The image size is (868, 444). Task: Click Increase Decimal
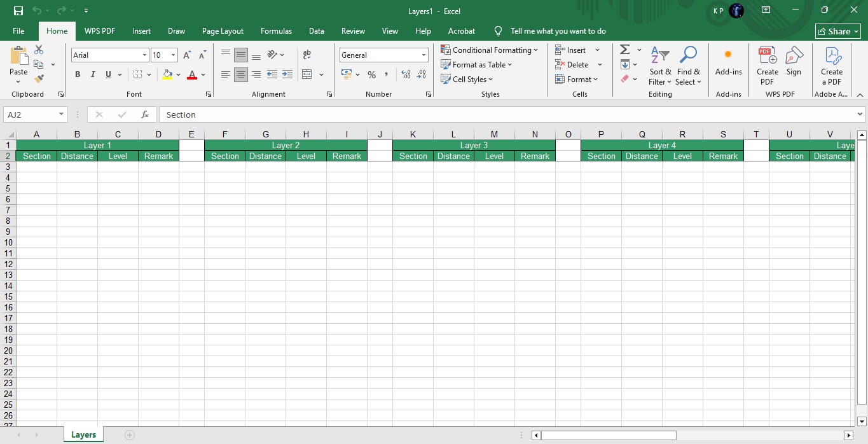(406, 74)
